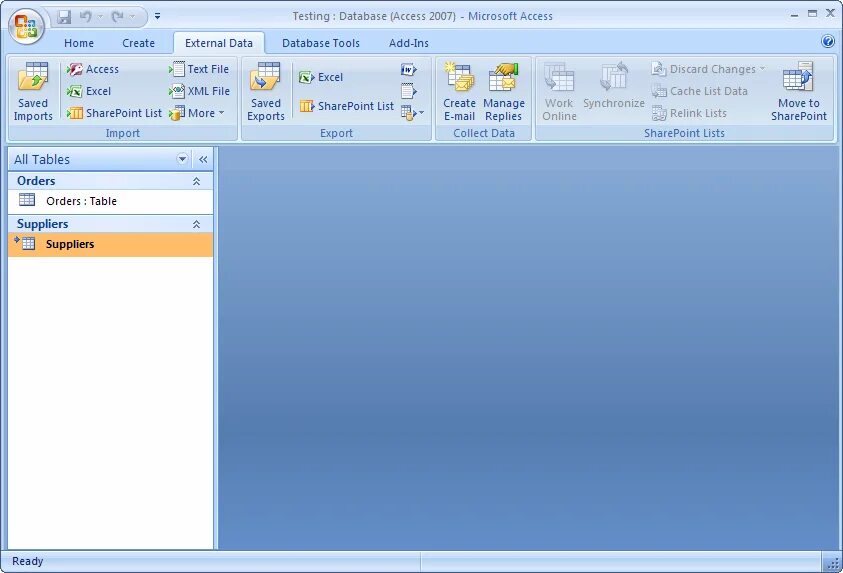This screenshot has height=573, width=843.
Task: Import from Access database
Action: tap(93, 69)
